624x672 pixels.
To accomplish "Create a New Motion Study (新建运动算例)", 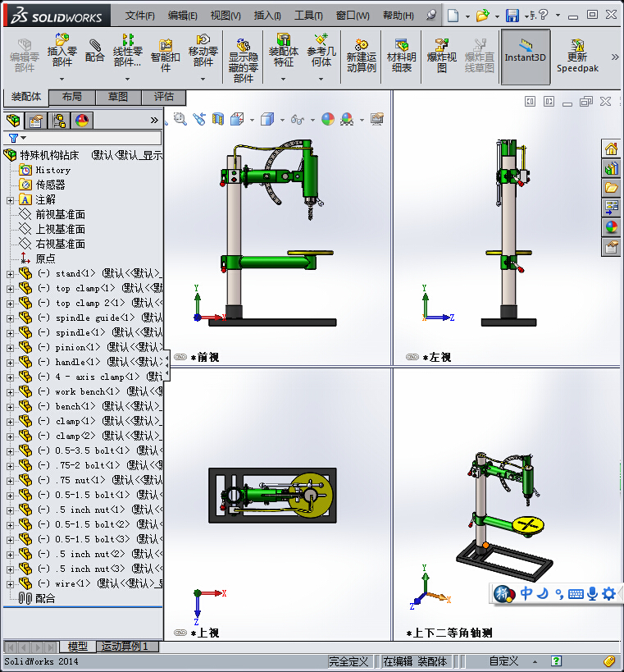I will pyautogui.click(x=362, y=56).
